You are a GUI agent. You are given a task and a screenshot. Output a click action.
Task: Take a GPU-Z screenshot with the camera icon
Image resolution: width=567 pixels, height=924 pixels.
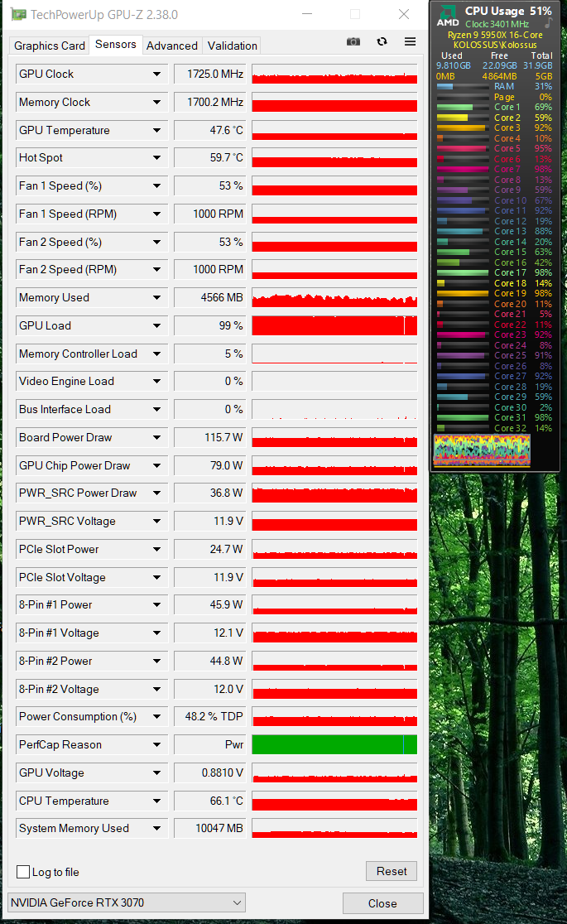point(353,41)
